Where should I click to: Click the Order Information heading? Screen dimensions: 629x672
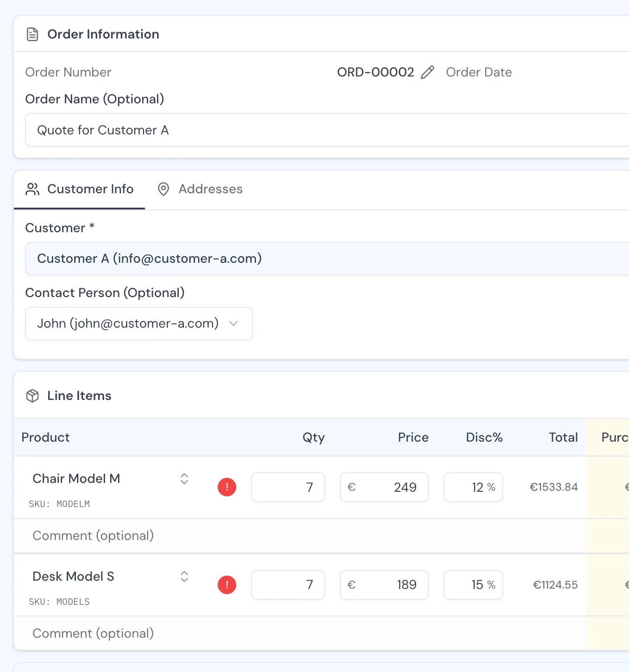tap(103, 34)
